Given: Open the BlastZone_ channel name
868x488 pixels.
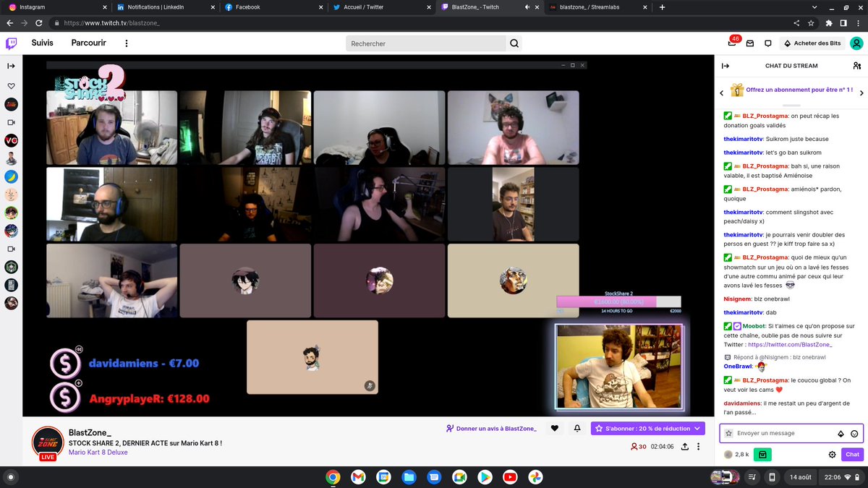Looking at the screenshot, I should tap(90, 432).
